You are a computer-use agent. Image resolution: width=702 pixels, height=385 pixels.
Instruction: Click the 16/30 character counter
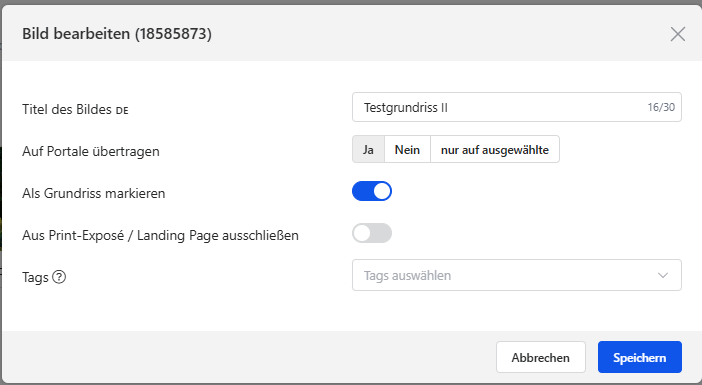coord(661,107)
